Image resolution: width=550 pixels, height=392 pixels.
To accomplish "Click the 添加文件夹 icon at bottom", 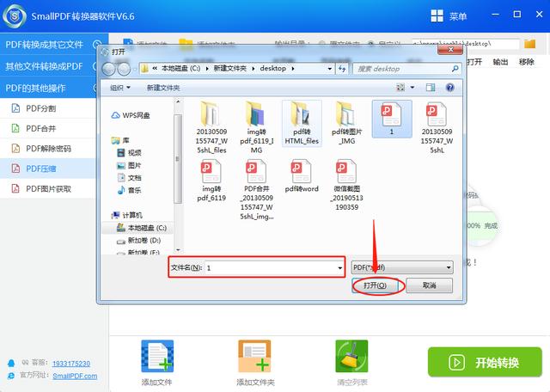I will [x=254, y=356].
